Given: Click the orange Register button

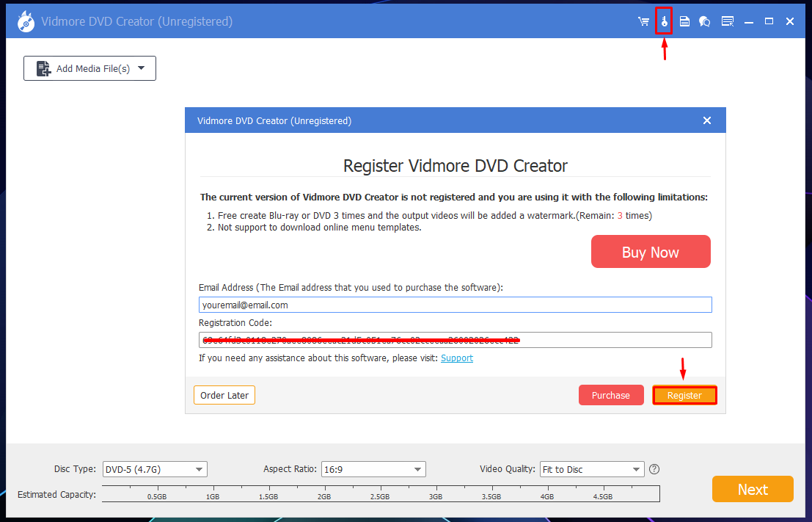Looking at the screenshot, I should [684, 395].
